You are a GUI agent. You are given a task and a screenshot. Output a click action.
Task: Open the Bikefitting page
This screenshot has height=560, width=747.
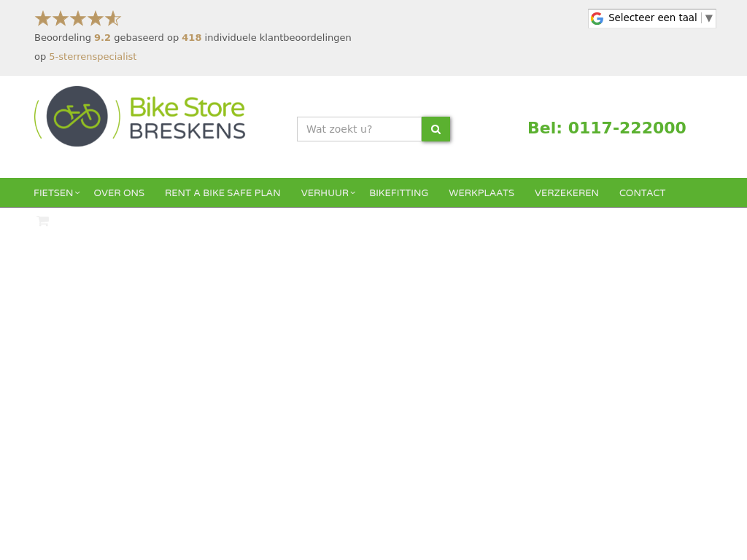[399, 192]
